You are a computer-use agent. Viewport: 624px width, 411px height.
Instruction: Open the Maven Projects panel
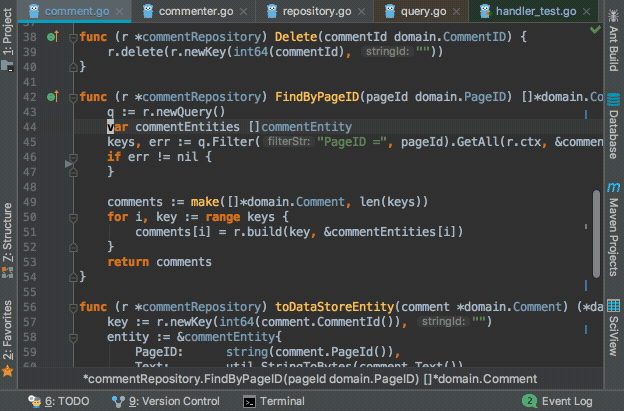click(612, 233)
